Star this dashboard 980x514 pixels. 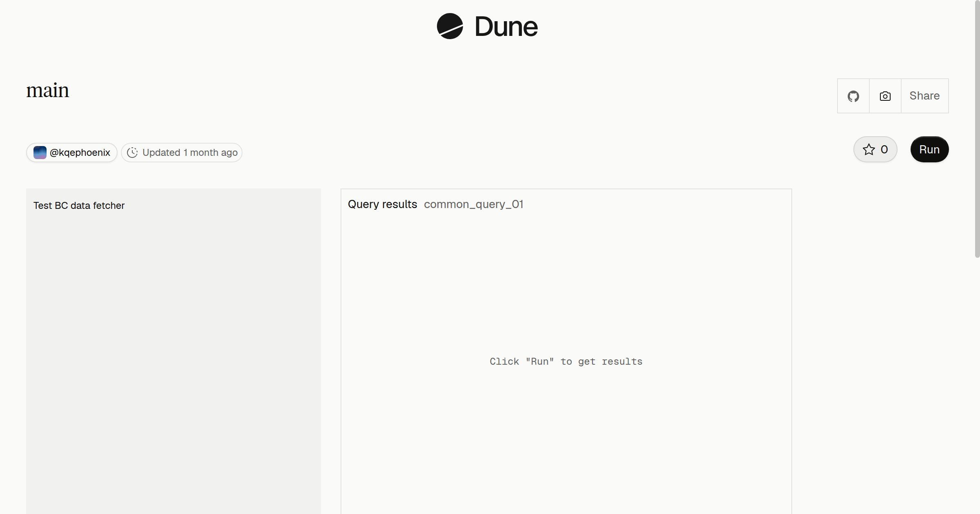point(875,149)
